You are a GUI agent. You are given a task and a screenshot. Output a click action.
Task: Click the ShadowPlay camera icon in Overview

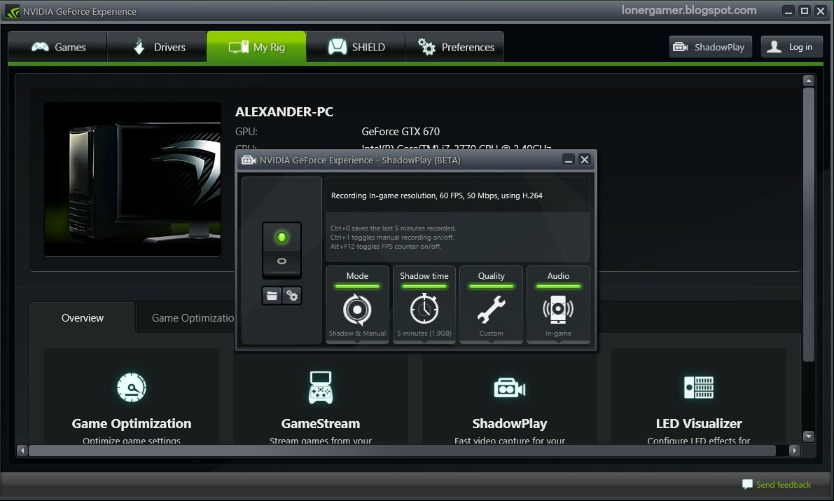pos(510,388)
